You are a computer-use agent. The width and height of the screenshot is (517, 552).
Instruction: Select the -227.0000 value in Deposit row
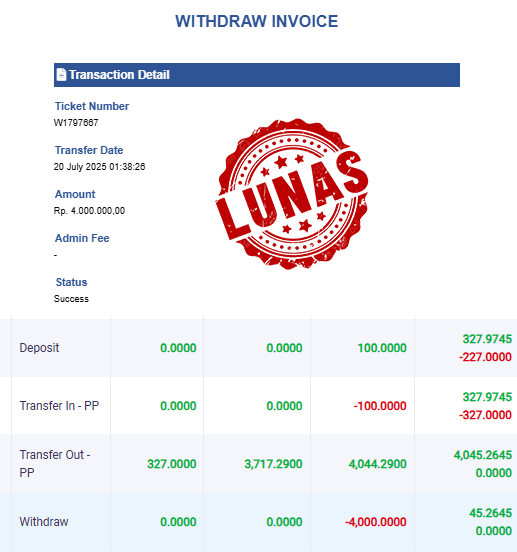tap(485, 357)
